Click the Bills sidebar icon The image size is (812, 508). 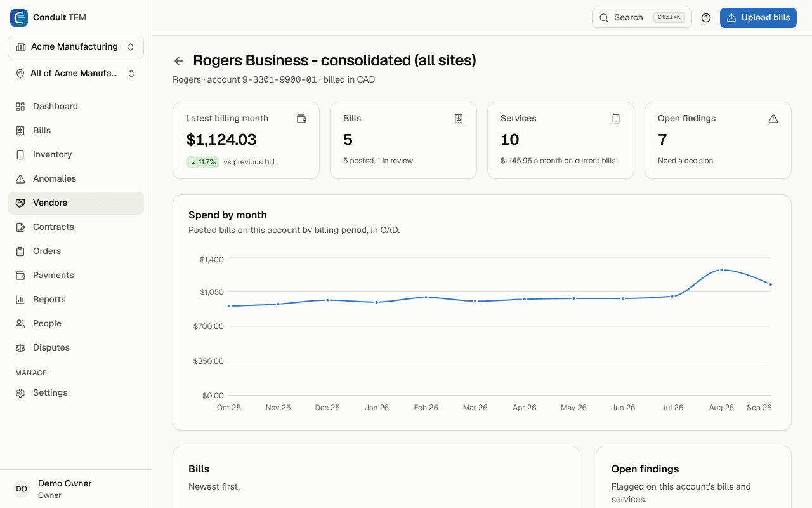coord(20,131)
